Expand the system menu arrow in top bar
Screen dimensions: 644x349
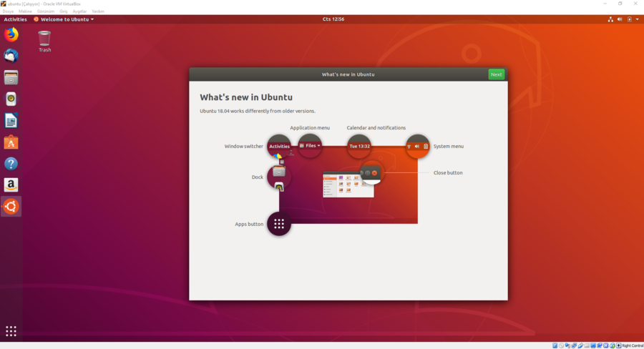point(637,19)
